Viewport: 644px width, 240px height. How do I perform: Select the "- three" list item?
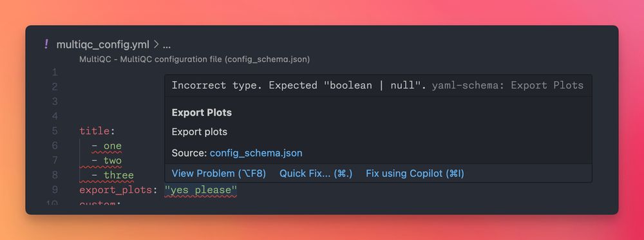(x=113, y=175)
